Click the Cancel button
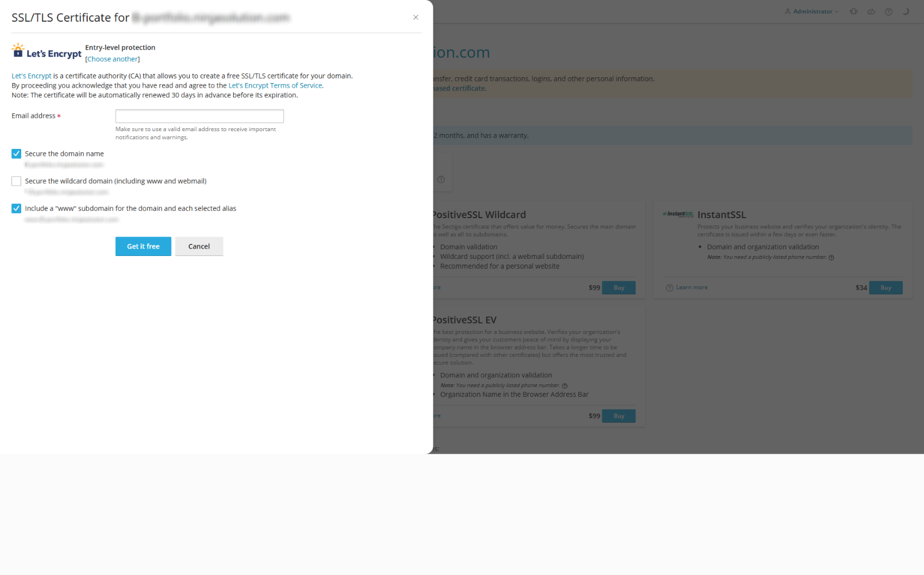 (199, 246)
